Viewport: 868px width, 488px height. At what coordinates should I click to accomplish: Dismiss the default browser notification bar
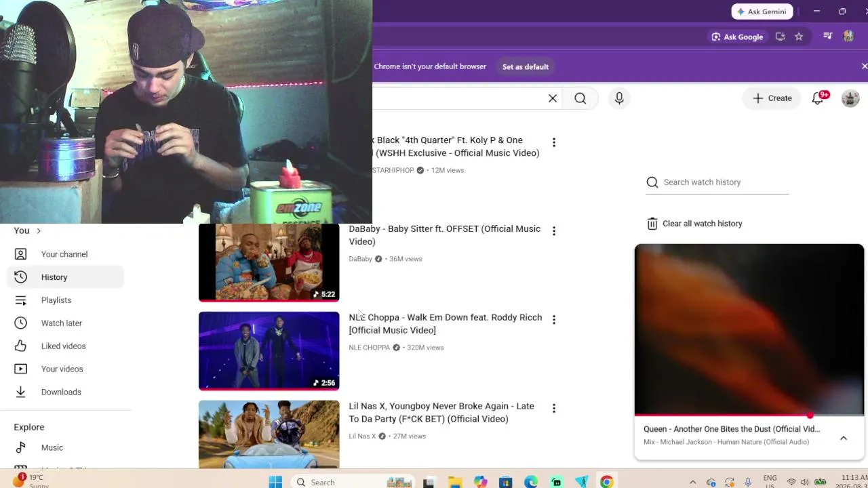point(864,66)
